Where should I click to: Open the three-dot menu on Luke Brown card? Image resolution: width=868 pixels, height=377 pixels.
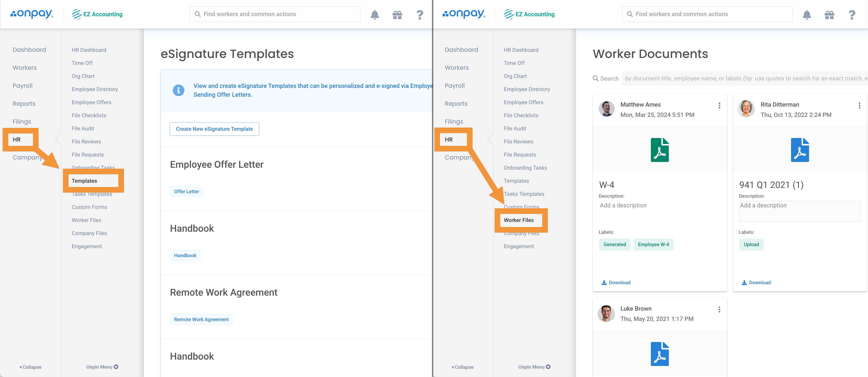[x=719, y=309]
